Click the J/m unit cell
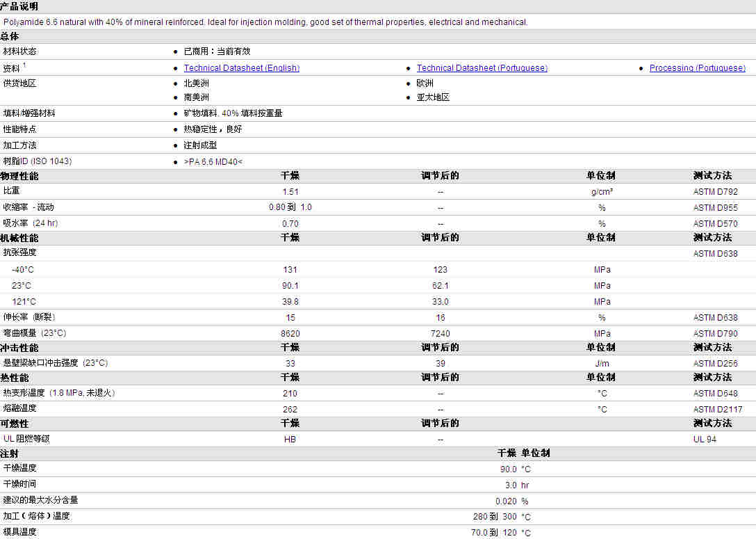The height and width of the screenshot is (539, 756). (x=602, y=363)
